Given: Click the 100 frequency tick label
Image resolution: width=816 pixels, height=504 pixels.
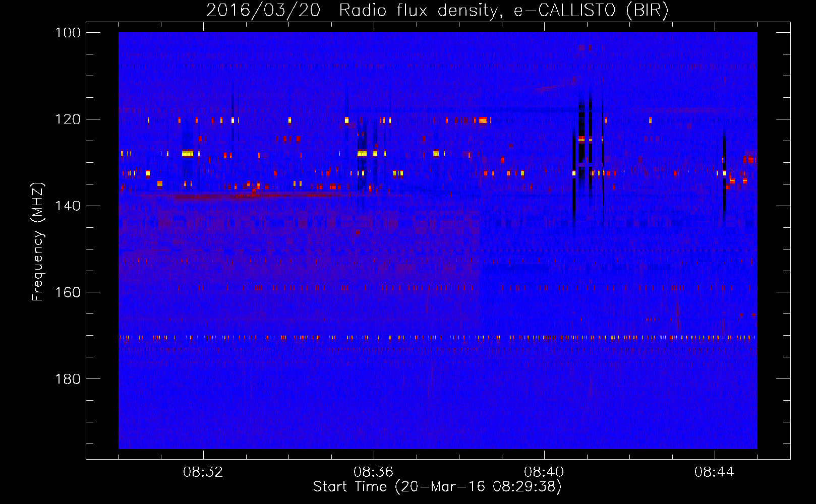Looking at the screenshot, I should [68, 33].
